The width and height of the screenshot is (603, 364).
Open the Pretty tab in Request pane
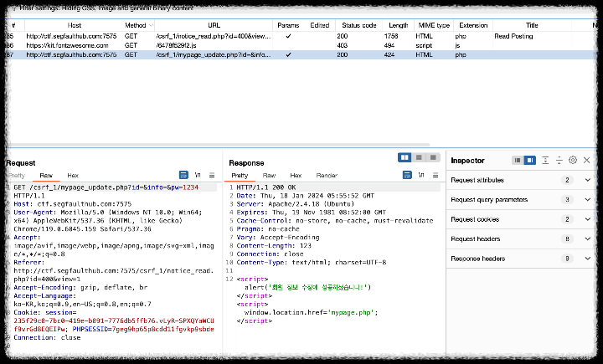click(x=17, y=175)
